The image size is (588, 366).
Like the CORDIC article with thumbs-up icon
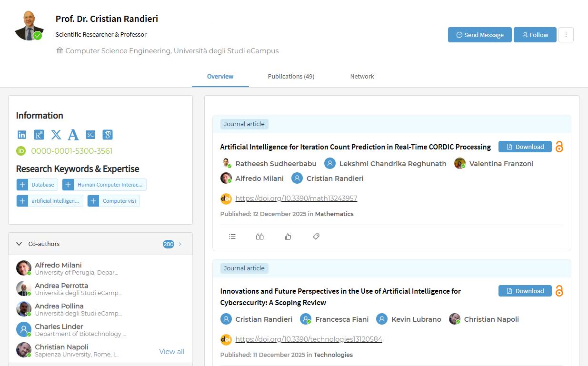click(x=288, y=237)
